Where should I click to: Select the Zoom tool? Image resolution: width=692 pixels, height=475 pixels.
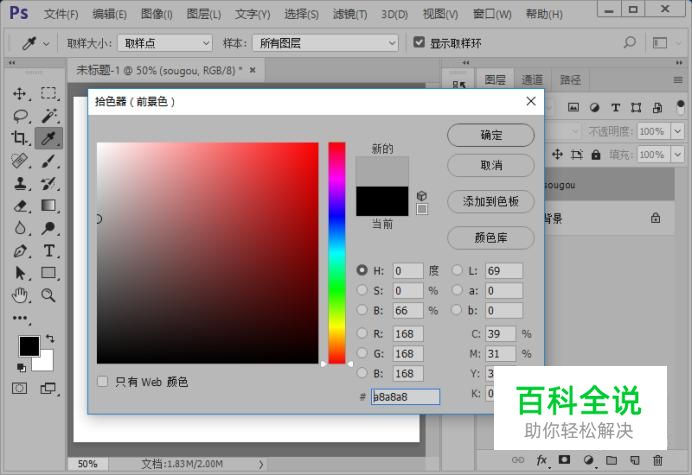[x=49, y=295]
